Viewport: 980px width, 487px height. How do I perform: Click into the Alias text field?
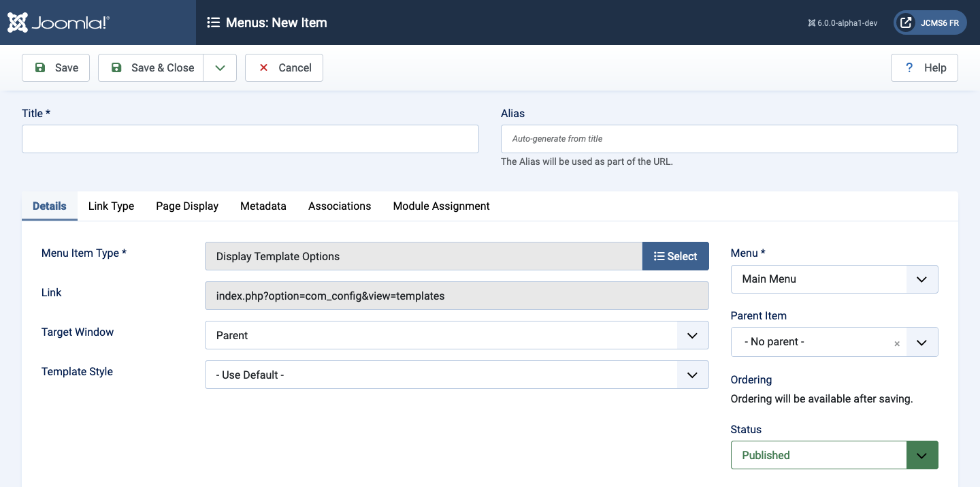coord(729,139)
